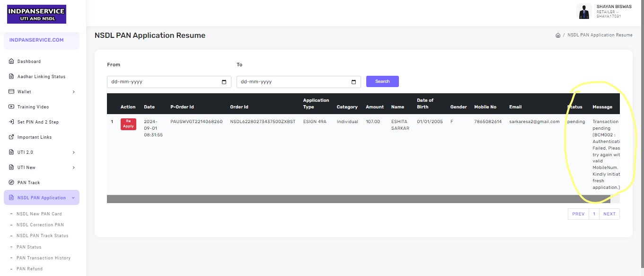Expand the Wallet submenu chevron

tap(73, 92)
